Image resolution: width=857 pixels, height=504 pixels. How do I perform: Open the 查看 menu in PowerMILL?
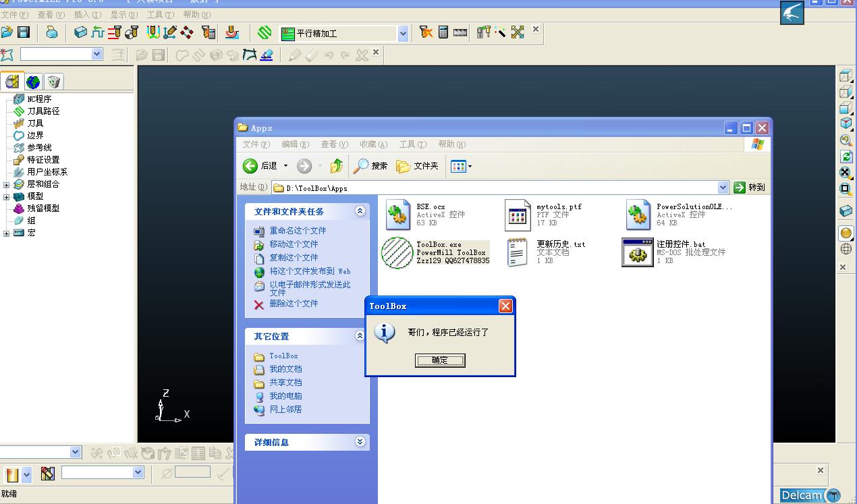tap(51, 14)
